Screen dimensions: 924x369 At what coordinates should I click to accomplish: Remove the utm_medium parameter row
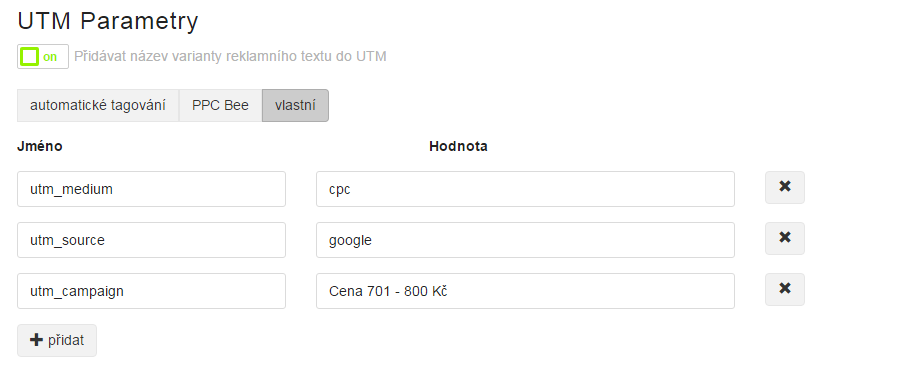(x=784, y=187)
